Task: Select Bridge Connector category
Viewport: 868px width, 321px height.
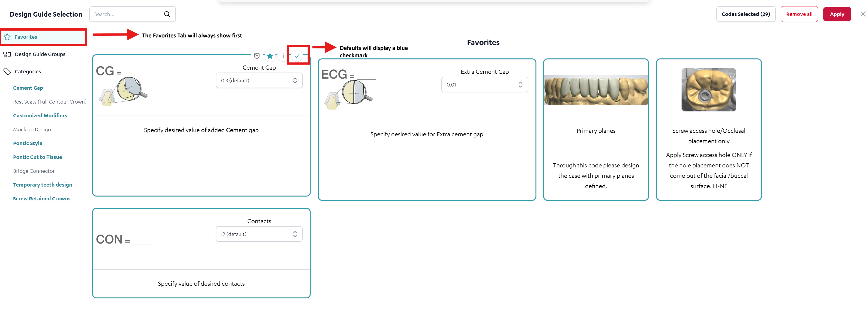Action: (34, 171)
